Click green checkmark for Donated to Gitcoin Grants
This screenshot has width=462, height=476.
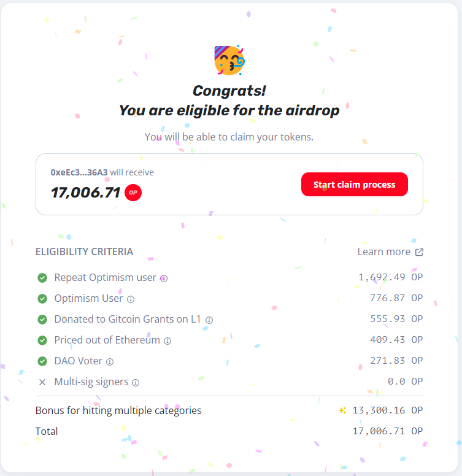[42, 320]
